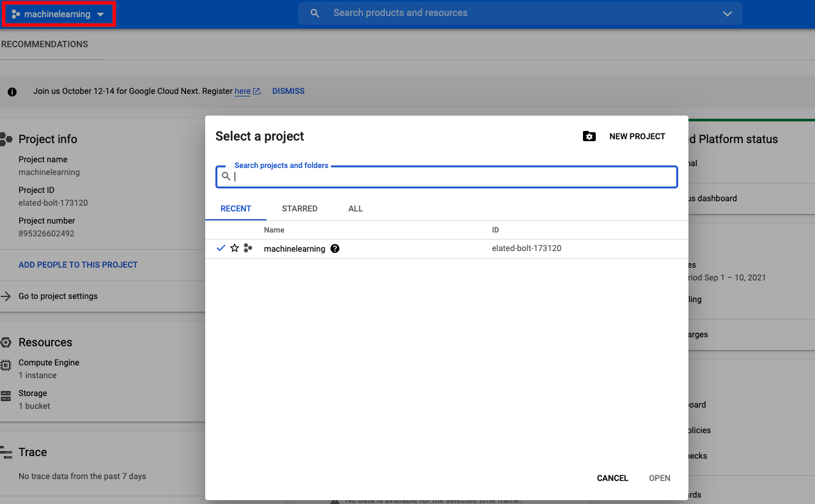The image size is (815, 504).
Task: Click the Platform status card heading
Action: point(733,139)
